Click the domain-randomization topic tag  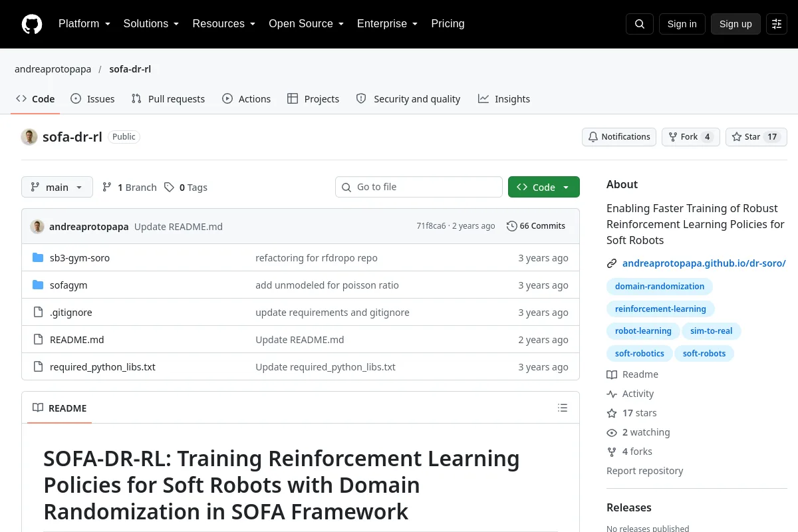660,287
